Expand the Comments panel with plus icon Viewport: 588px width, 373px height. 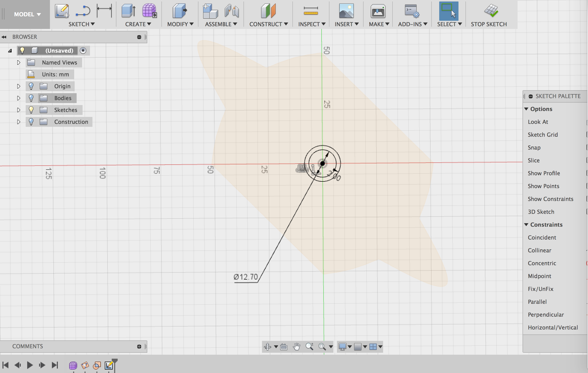(x=139, y=347)
